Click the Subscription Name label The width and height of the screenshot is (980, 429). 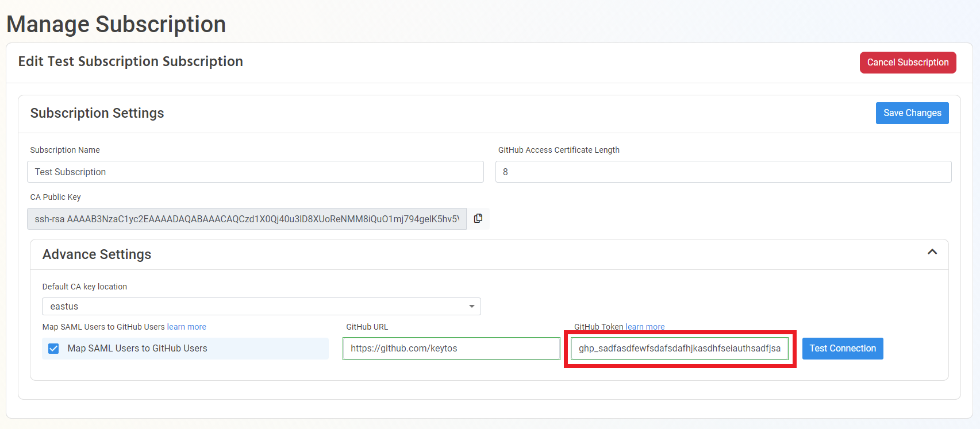(x=65, y=150)
